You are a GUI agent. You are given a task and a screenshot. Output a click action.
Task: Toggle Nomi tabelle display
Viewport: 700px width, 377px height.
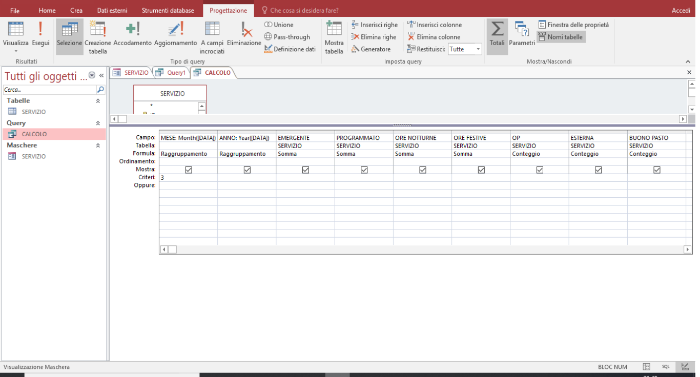click(x=561, y=37)
